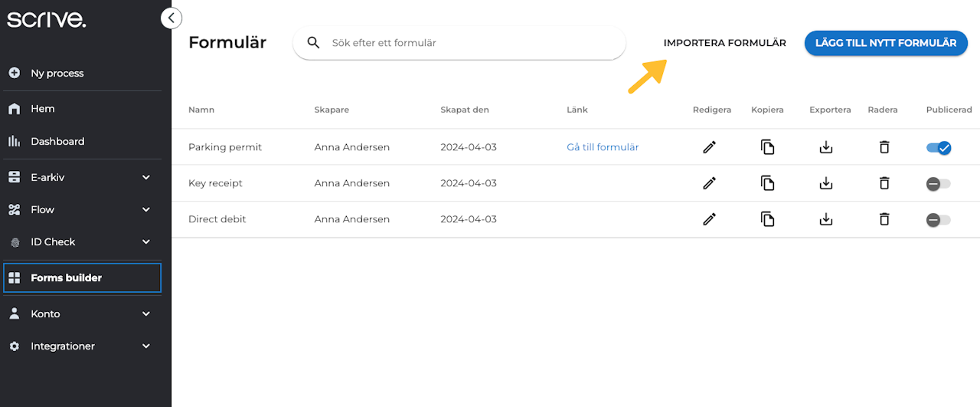Edit the Parking permit form pencil icon

(x=710, y=147)
